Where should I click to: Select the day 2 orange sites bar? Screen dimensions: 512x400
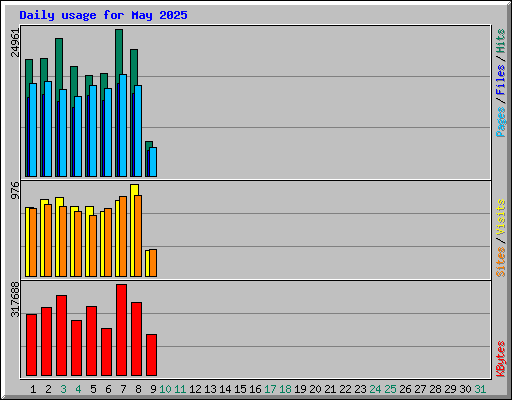(x=48, y=240)
